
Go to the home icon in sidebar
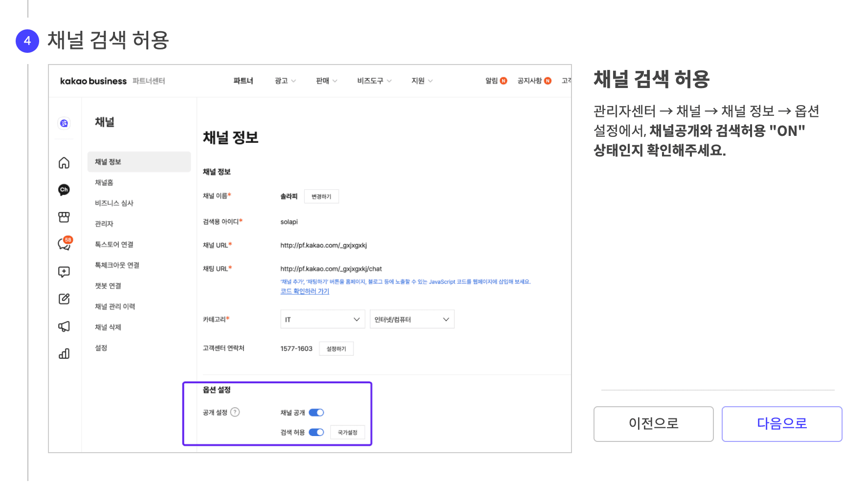pyautogui.click(x=64, y=163)
